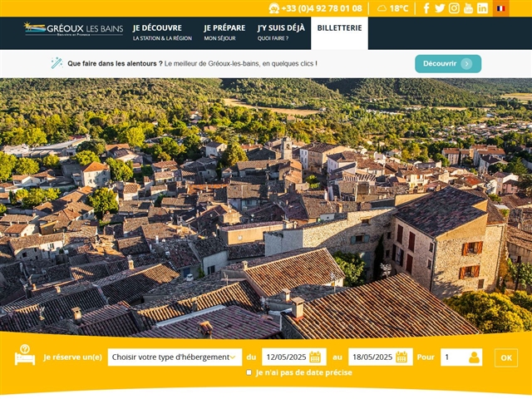The image size is (532, 399).
Task: Click 'Que faire dans les alentours ?' text
Action: [x=115, y=63]
